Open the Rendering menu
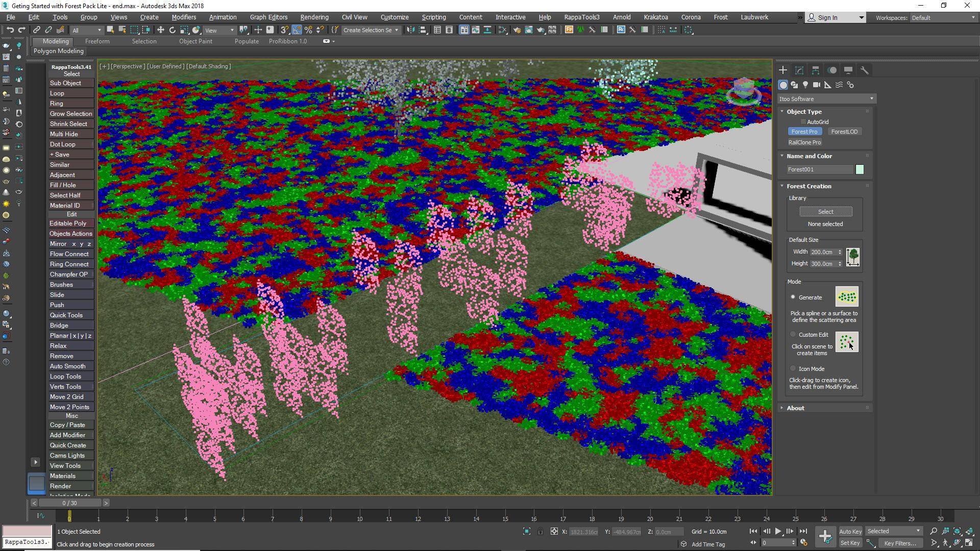The image size is (980, 551). (313, 17)
